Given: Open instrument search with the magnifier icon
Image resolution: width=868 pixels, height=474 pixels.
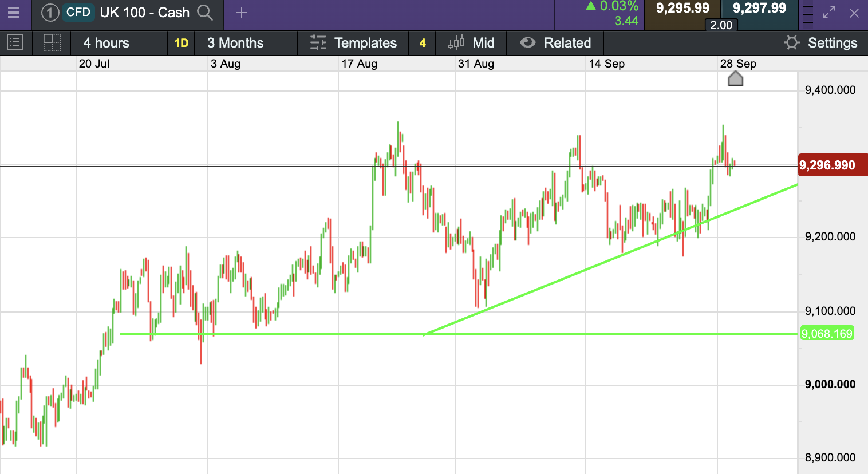Looking at the screenshot, I should [205, 13].
